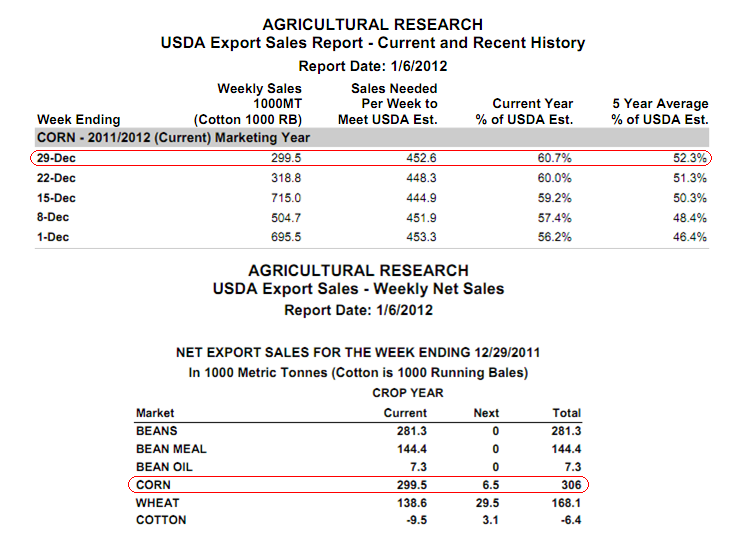Click the 452.6 sales needed per week value
The height and width of the screenshot is (542, 734).
click(x=421, y=158)
